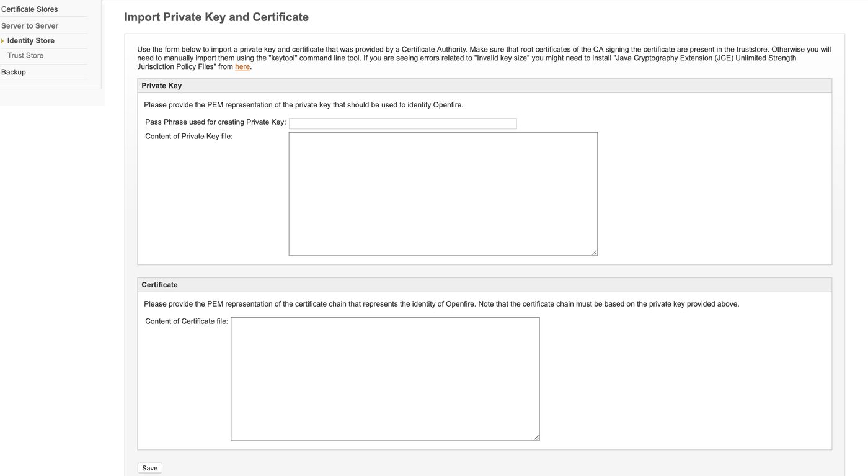Click the Server to Server heading
Viewport: 868px width, 476px height.
click(30, 26)
